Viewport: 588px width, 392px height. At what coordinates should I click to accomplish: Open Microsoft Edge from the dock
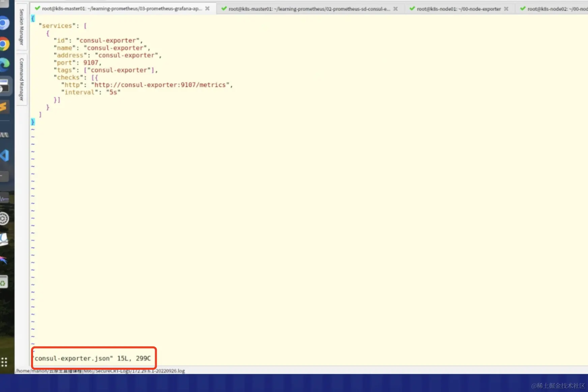tap(4, 64)
